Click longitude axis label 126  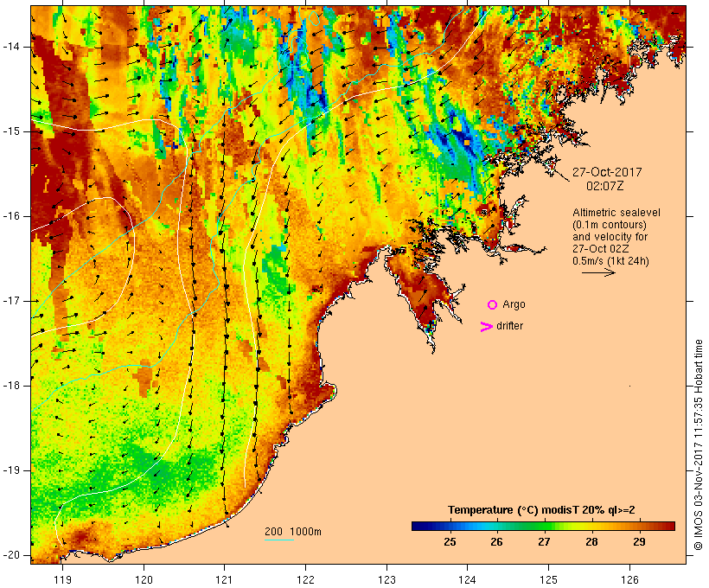[x=629, y=580]
